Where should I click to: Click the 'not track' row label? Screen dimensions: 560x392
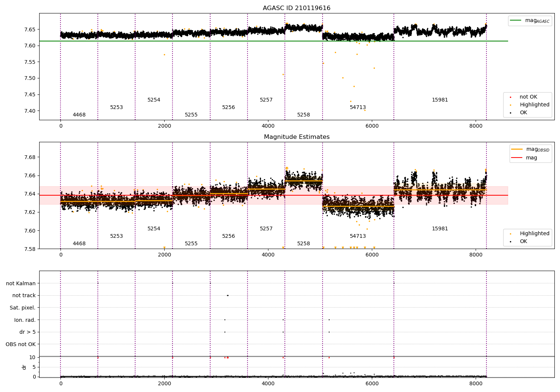pos(24,295)
